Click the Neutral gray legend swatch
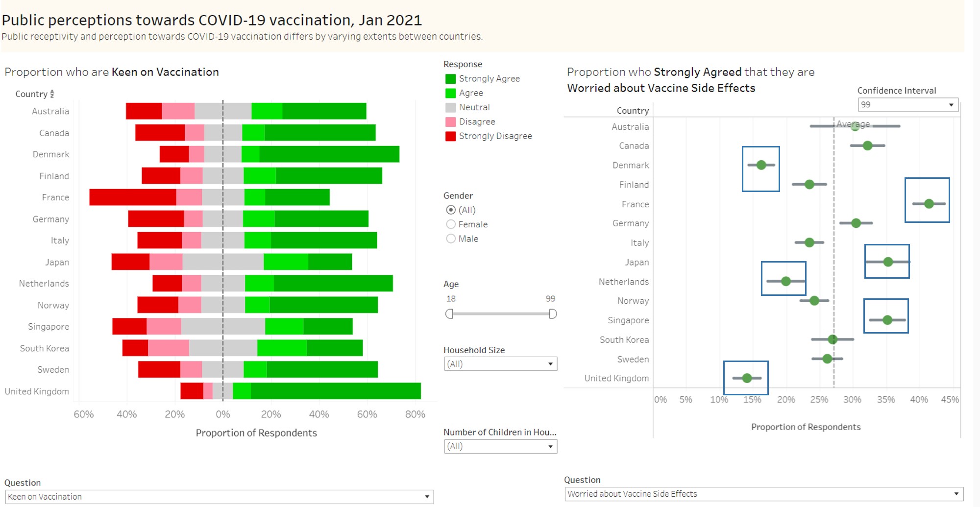Viewport: 980px width, 507px height. click(450, 107)
